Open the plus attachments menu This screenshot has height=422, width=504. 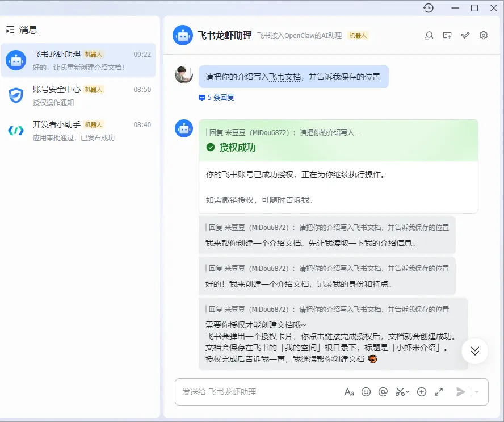(x=422, y=392)
